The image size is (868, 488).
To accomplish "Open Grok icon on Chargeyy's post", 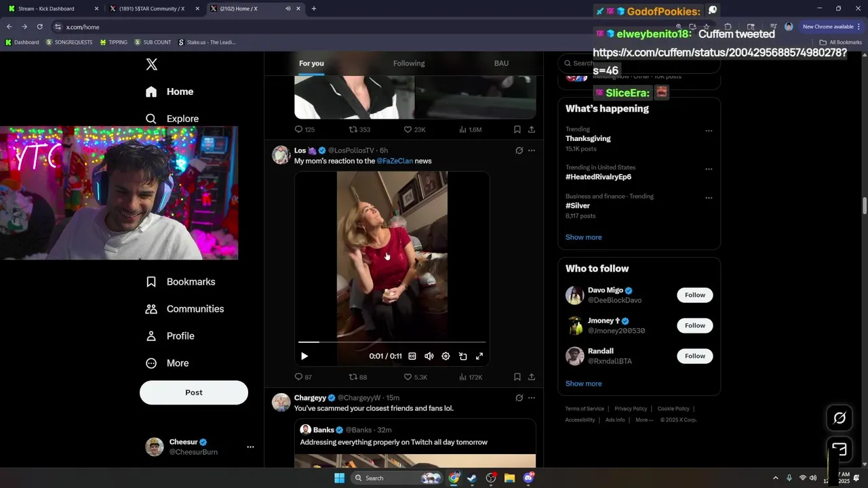I will tap(519, 398).
